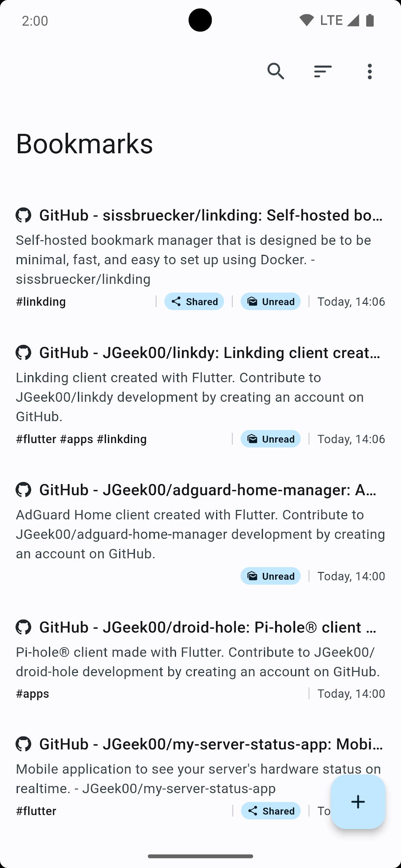
Task: Tap GitHub icon of sissbruecker/linkding bookmark
Action: (23, 215)
